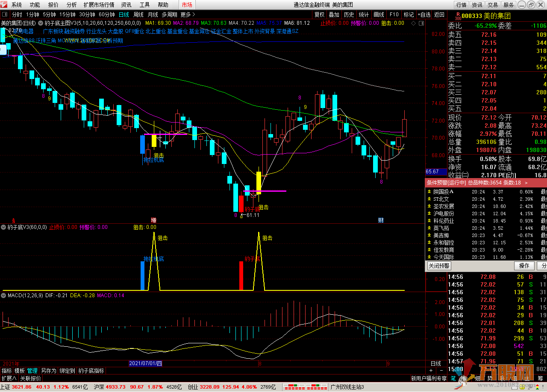Image resolution: width=547 pixels, height=392 pixels.
Task: Click the 行情 title bar button
Action: click(x=461, y=5)
